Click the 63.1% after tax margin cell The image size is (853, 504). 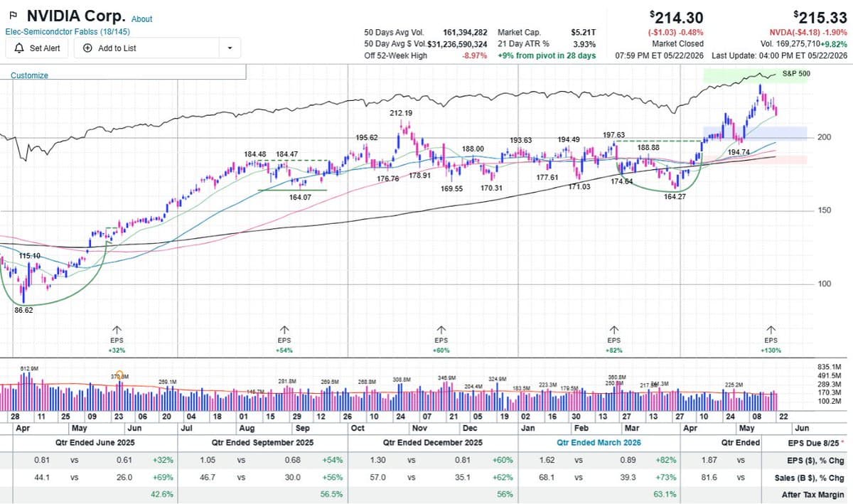click(665, 495)
